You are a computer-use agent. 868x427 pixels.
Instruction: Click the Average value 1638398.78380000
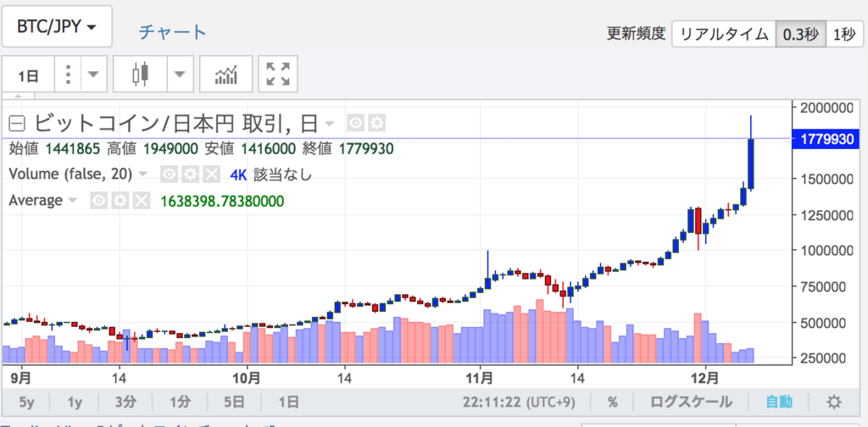(223, 201)
